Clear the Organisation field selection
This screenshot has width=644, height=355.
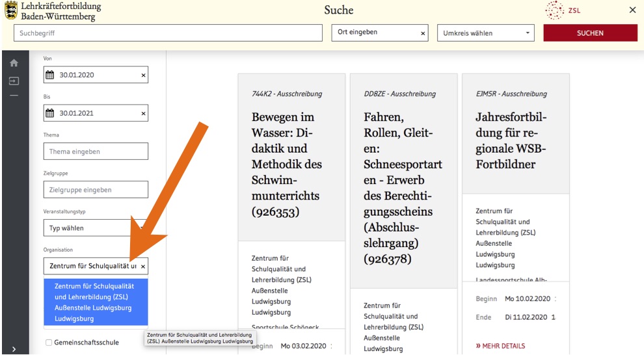(143, 266)
